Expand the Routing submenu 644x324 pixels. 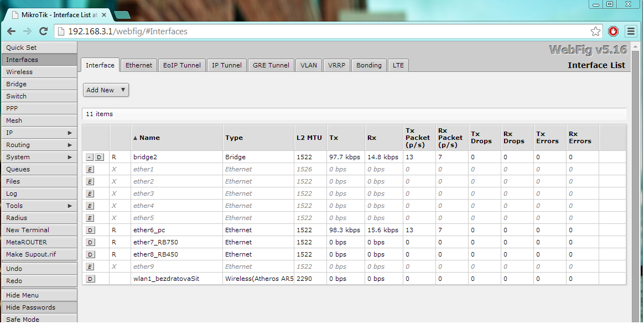tap(39, 145)
